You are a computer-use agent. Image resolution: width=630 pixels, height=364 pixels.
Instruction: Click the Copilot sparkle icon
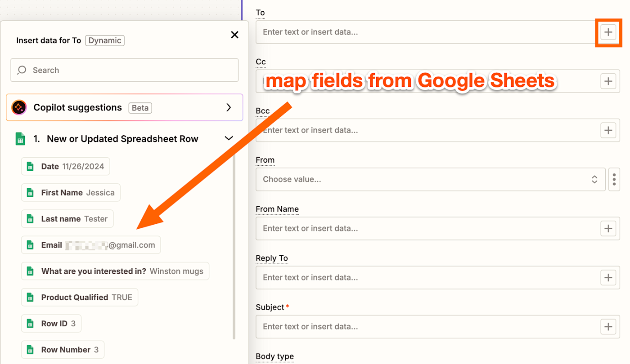[x=19, y=107]
